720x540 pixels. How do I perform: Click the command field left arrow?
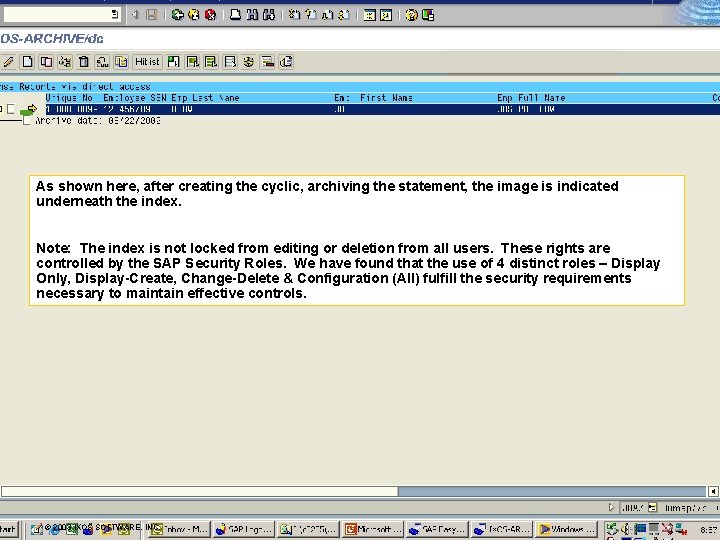click(135, 15)
